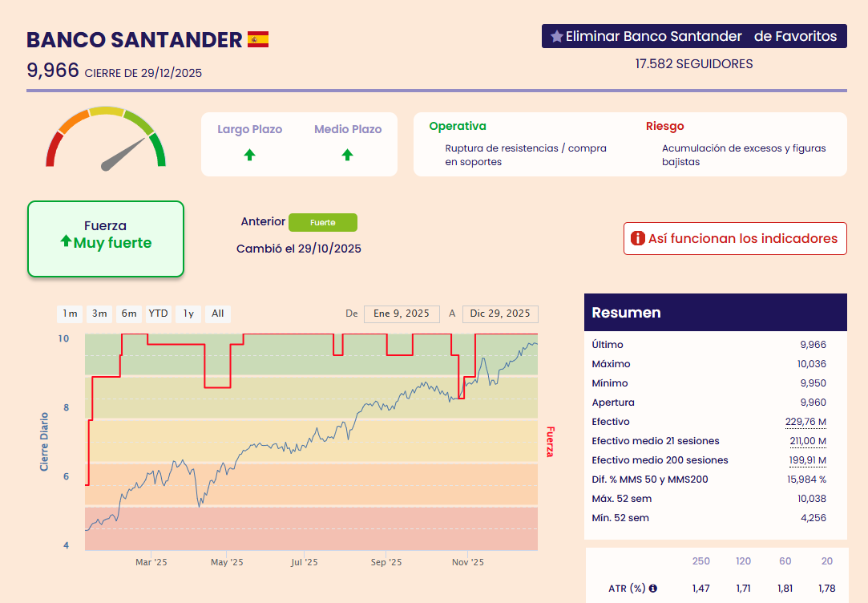The image size is (868, 603).
Task: Click the Mínimo value 9,950
Action: pyautogui.click(x=813, y=383)
